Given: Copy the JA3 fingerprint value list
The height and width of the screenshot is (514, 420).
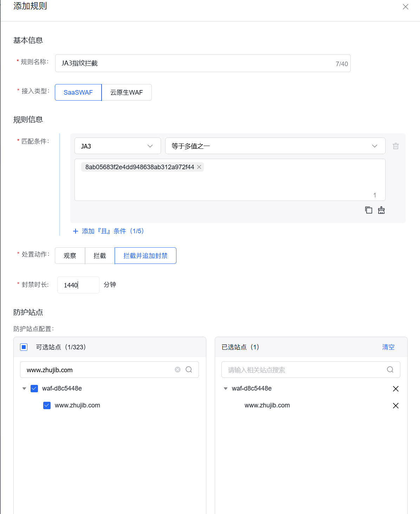Looking at the screenshot, I should 368,210.
